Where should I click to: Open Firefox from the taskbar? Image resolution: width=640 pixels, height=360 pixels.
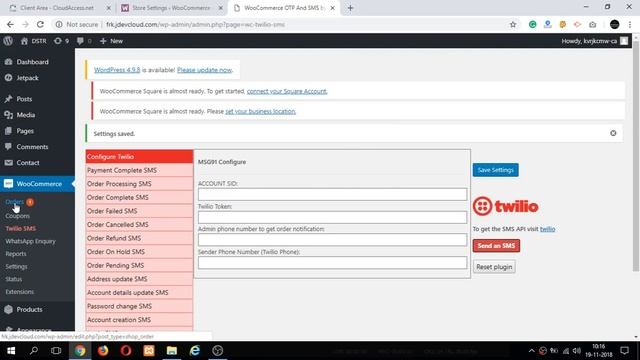point(103,351)
